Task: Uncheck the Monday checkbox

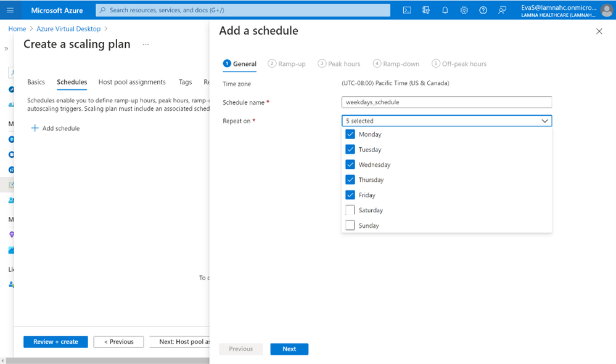Action: 350,134
